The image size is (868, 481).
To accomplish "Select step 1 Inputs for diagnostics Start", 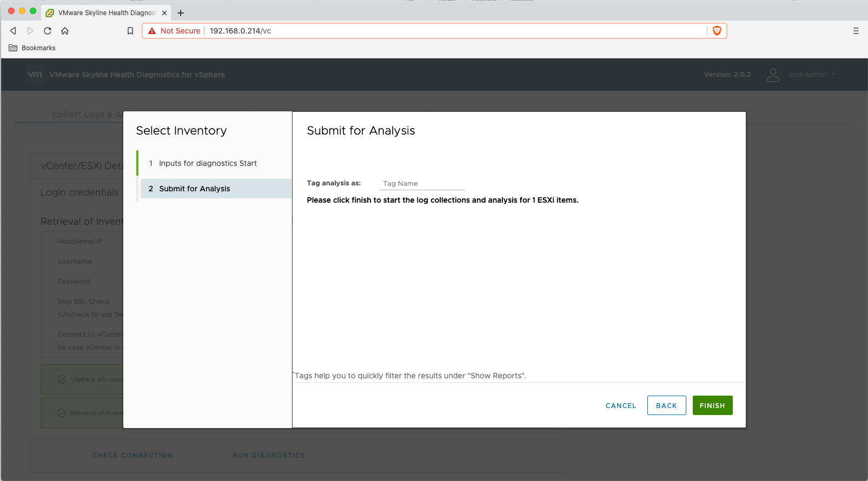I will click(214, 163).
